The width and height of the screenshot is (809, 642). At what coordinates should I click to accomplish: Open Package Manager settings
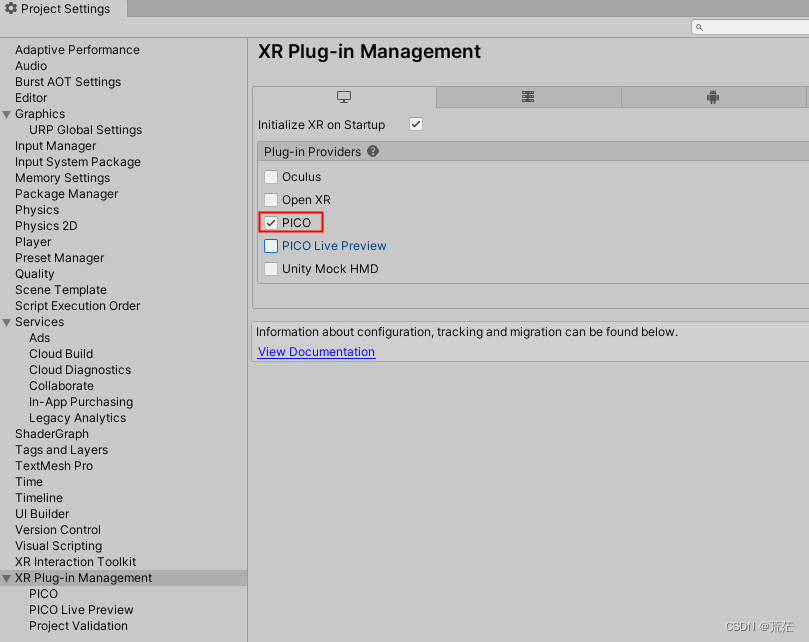[67, 194]
